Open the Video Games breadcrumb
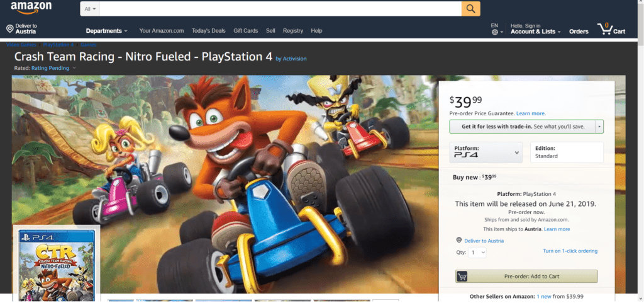Screen dimensions: 644x303 point(21,44)
